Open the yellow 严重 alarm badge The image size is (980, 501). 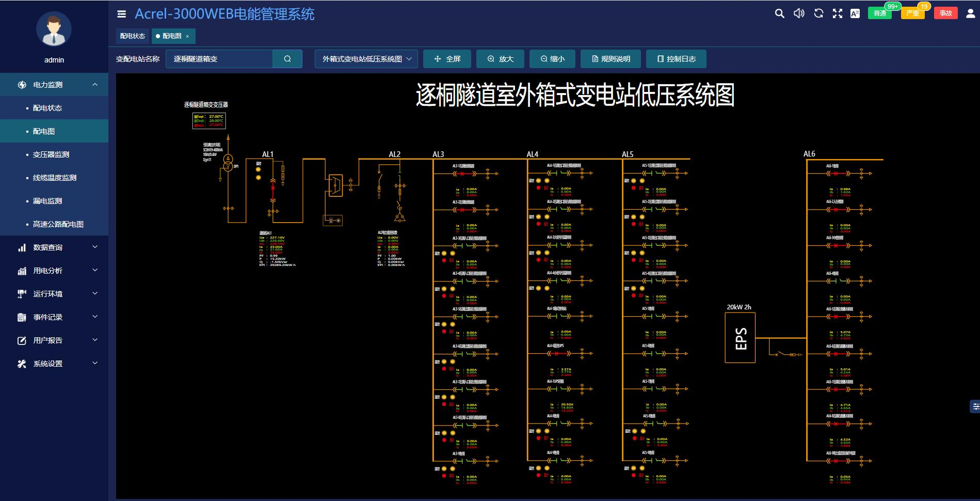click(912, 13)
